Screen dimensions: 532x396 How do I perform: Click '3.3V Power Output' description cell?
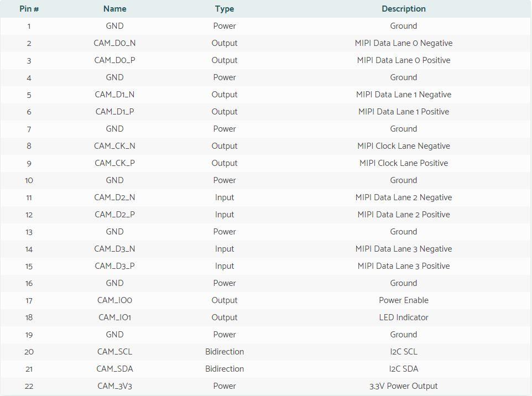pyautogui.click(x=403, y=386)
